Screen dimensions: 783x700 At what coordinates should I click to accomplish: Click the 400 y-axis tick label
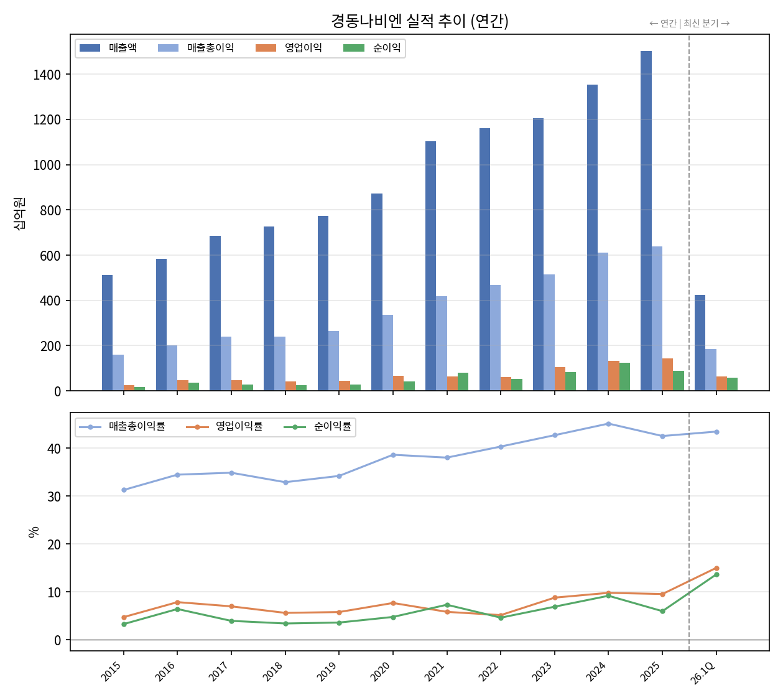coord(51,301)
